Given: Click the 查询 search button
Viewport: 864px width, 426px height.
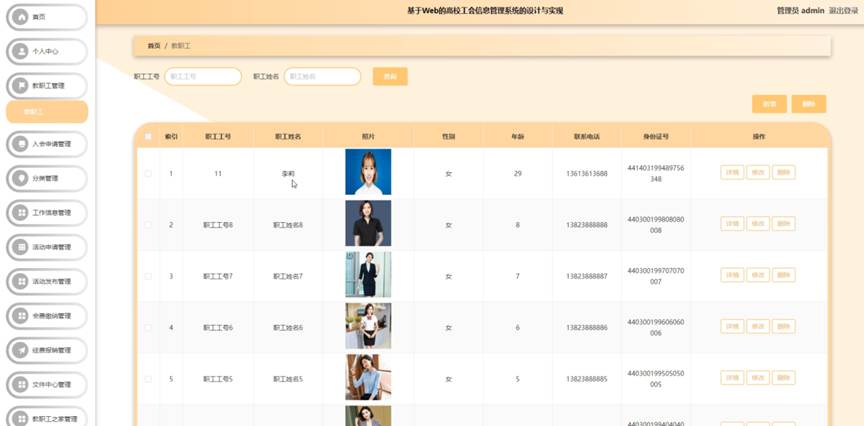Looking at the screenshot, I should point(390,77).
